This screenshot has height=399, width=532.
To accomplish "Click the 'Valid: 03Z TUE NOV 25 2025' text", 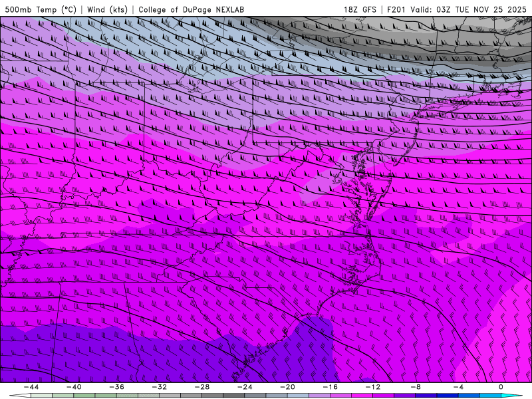I will (468, 9).
